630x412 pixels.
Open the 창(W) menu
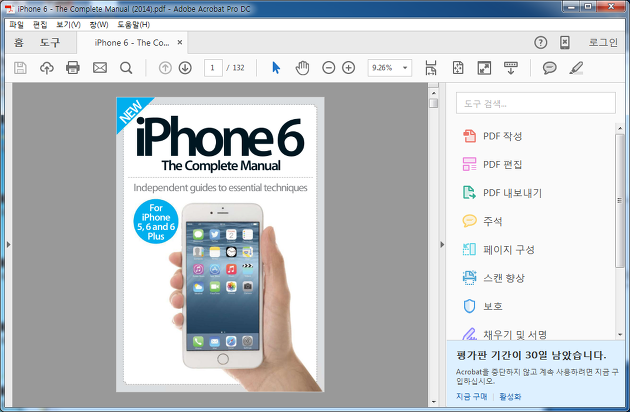[99, 25]
